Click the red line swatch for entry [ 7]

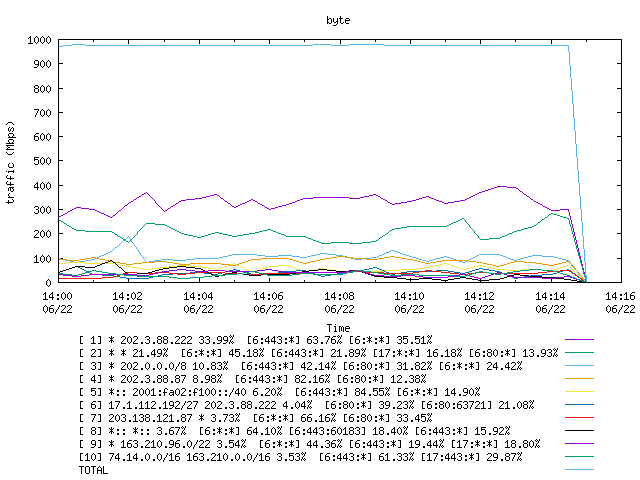pos(580,418)
